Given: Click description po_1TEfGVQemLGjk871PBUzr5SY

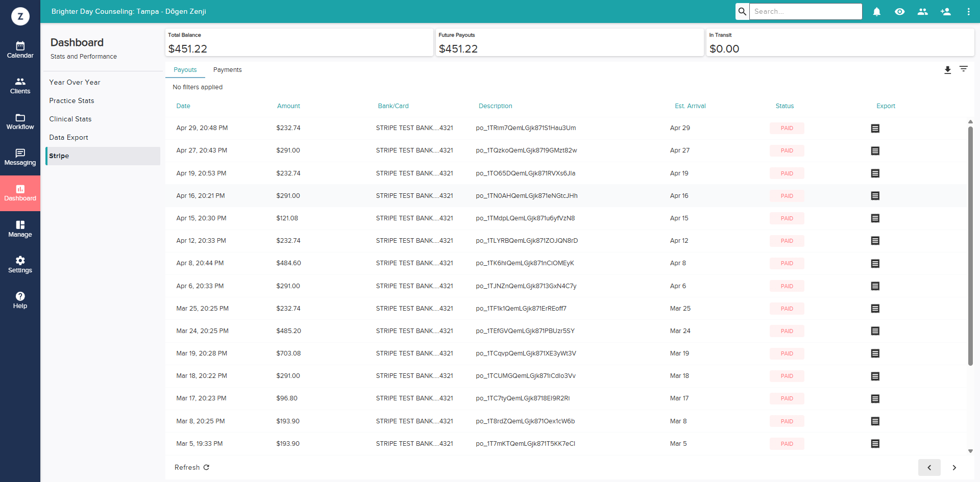Looking at the screenshot, I should [x=525, y=331].
